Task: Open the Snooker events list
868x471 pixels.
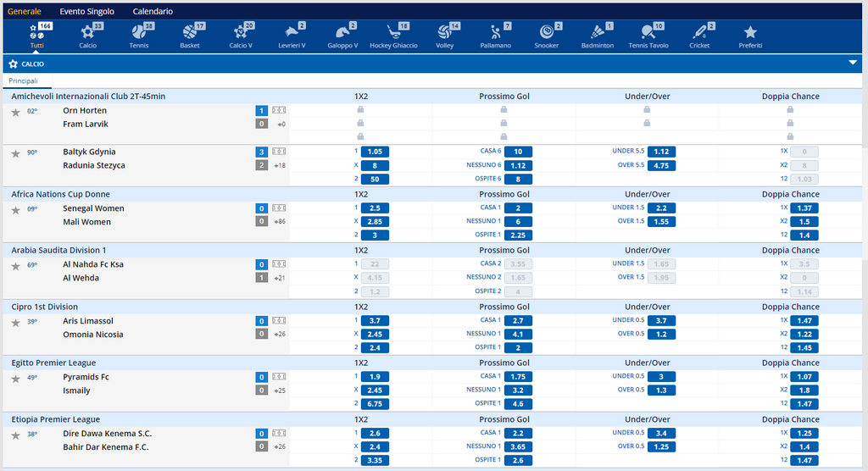Action: (546, 36)
